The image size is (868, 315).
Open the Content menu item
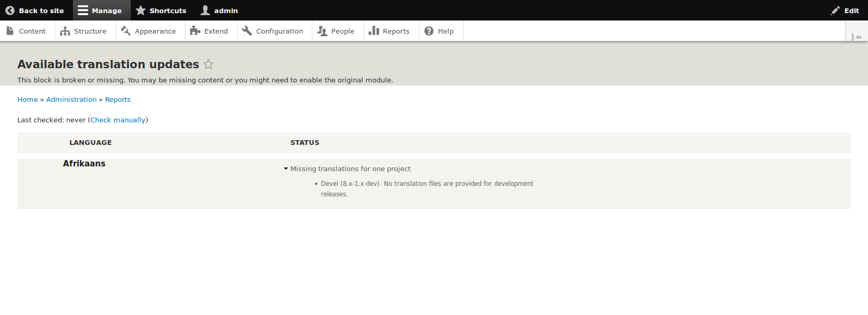27,31
